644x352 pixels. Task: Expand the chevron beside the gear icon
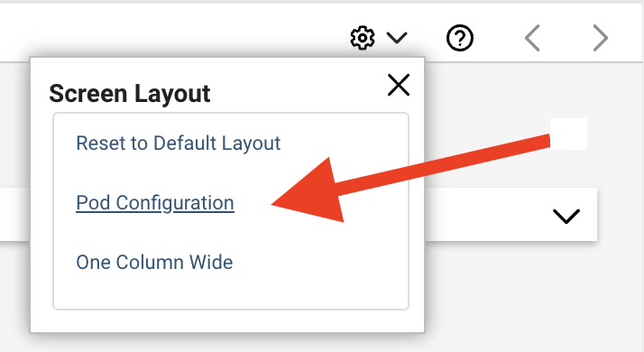pyautogui.click(x=397, y=38)
